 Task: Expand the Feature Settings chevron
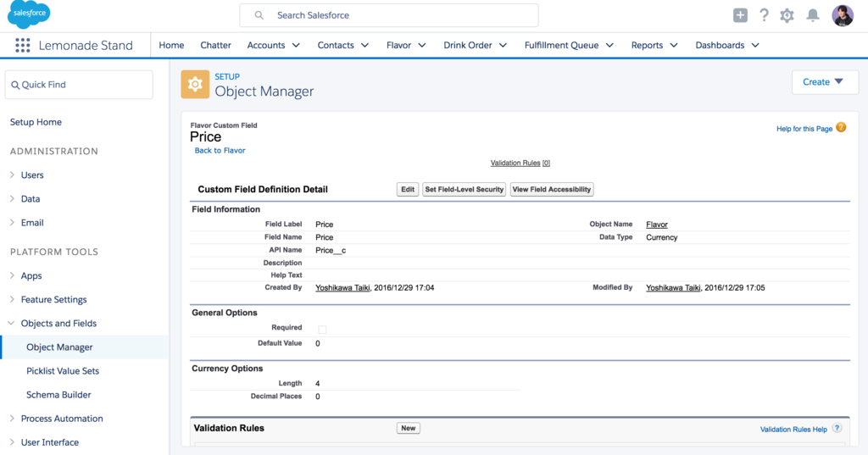[x=12, y=299]
